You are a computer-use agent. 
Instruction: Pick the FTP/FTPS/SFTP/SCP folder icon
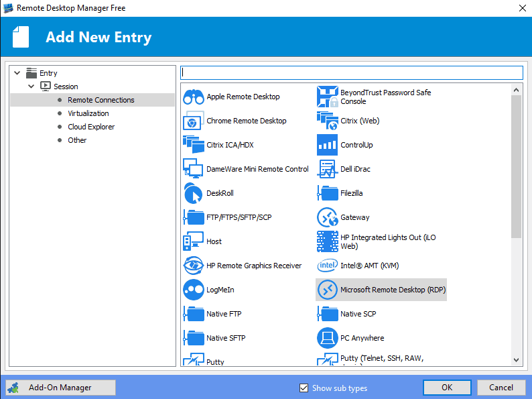194,217
